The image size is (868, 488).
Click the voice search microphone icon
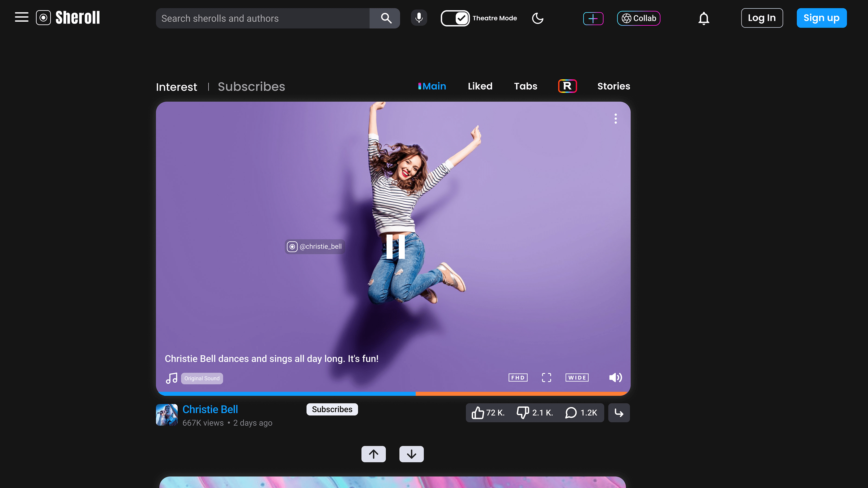click(419, 18)
